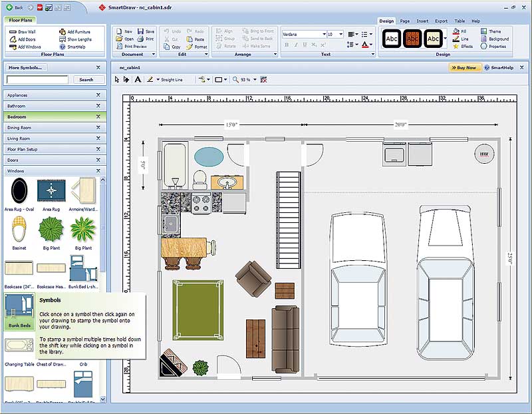The height and width of the screenshot is (414, 532).
Task: Open Print Preview
Action: (x=131, y=46)
